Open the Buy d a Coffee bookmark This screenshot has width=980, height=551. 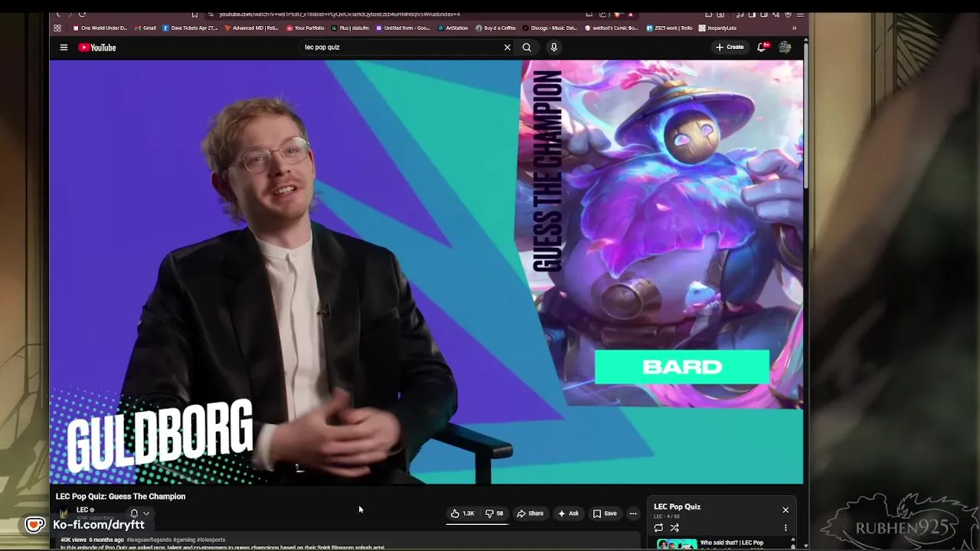click(x=495, y=28)
